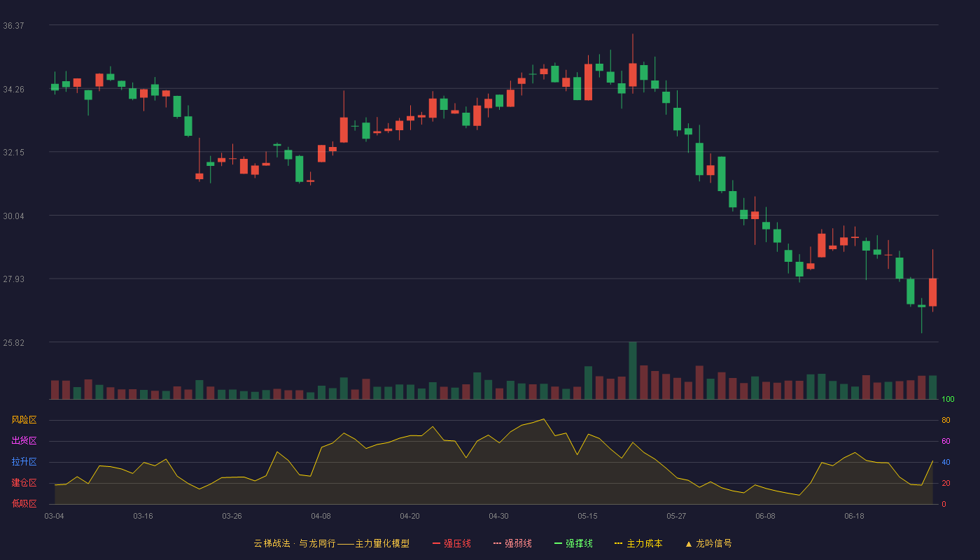
Task: Click the 34.26 price axis label
Action: point(13,89)
